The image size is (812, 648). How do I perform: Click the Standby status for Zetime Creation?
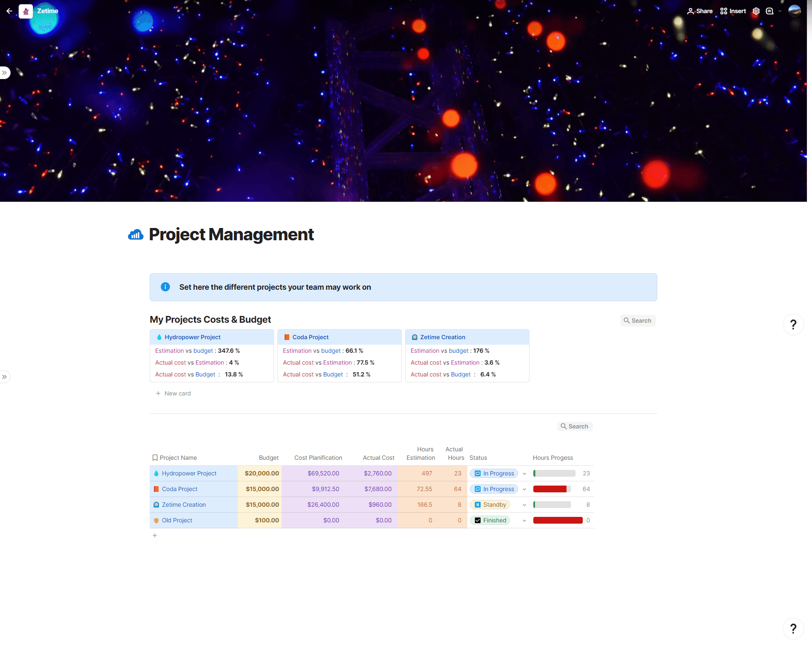click(490, 505)
